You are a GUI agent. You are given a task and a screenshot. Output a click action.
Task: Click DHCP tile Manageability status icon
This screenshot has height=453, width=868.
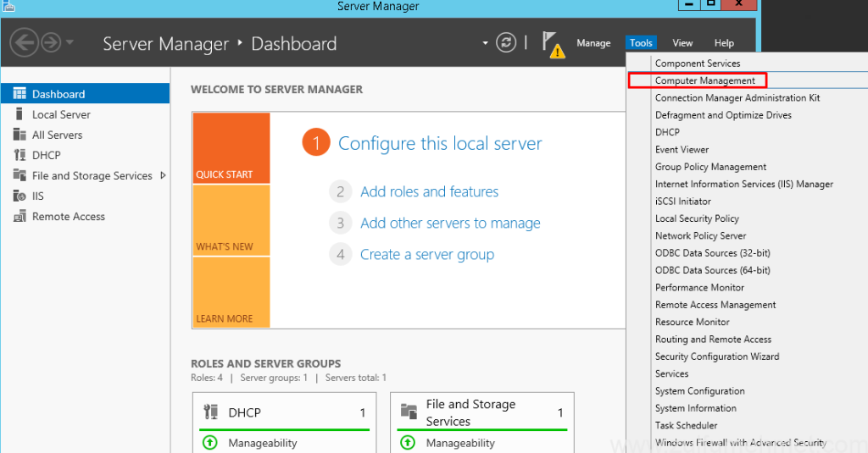click(x=210, y=443)
